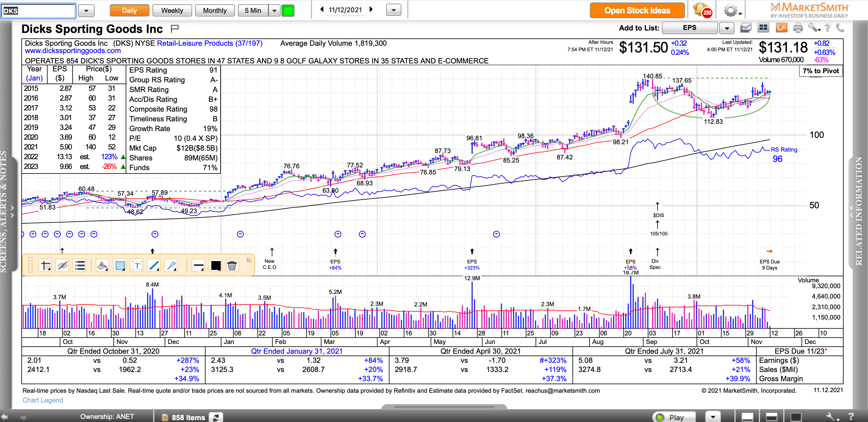The image size is (868, 422).
Task: Go to next date arrow
Action: pyautogui.click(x=371, y=9)
